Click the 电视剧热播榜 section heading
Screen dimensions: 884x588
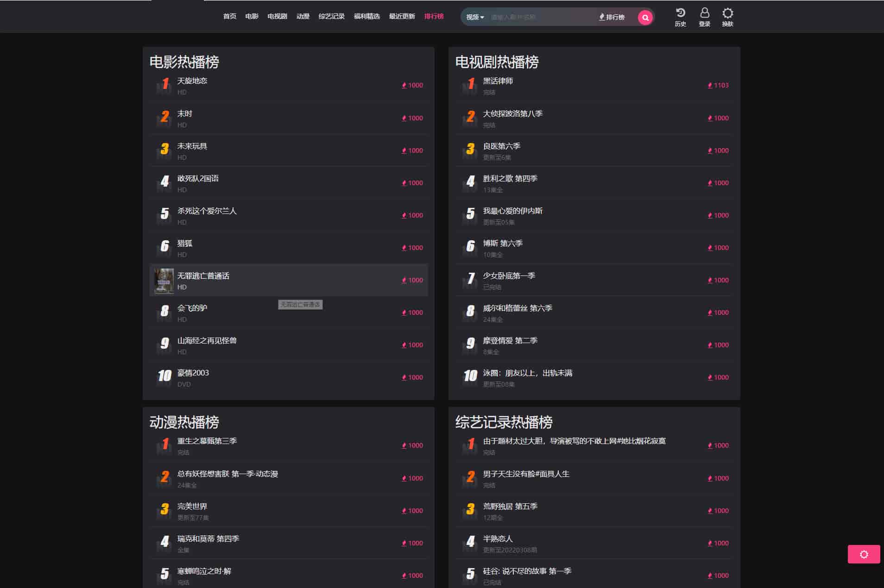(x=497, y=62)
